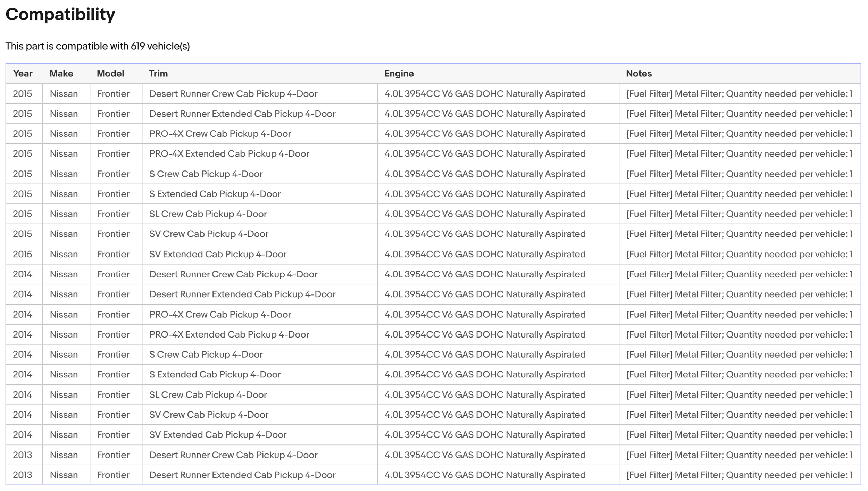Select 2015 'PRO-4X Crew Cab Pickup 4-Door' trim cell

(x=260, y=134)
